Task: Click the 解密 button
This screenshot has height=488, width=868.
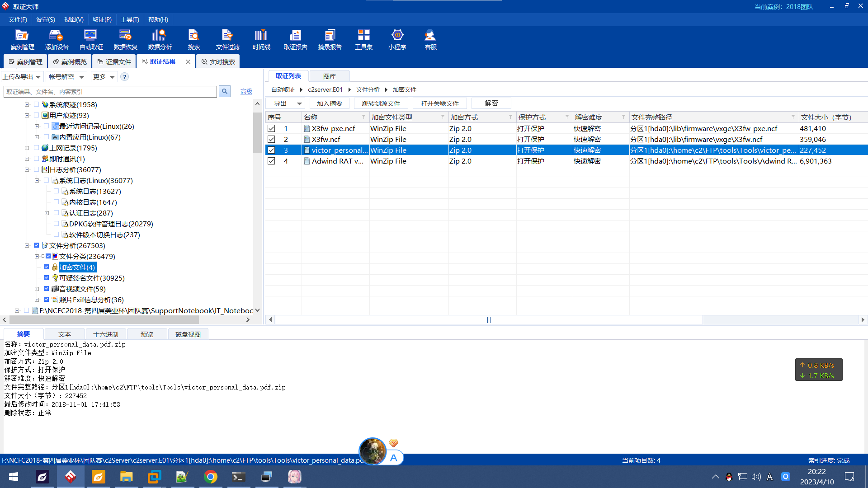Action: point(491,103)
